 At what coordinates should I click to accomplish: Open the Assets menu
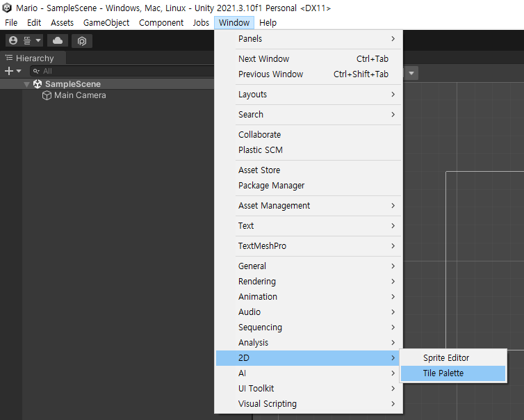click(x=62, y=23)
